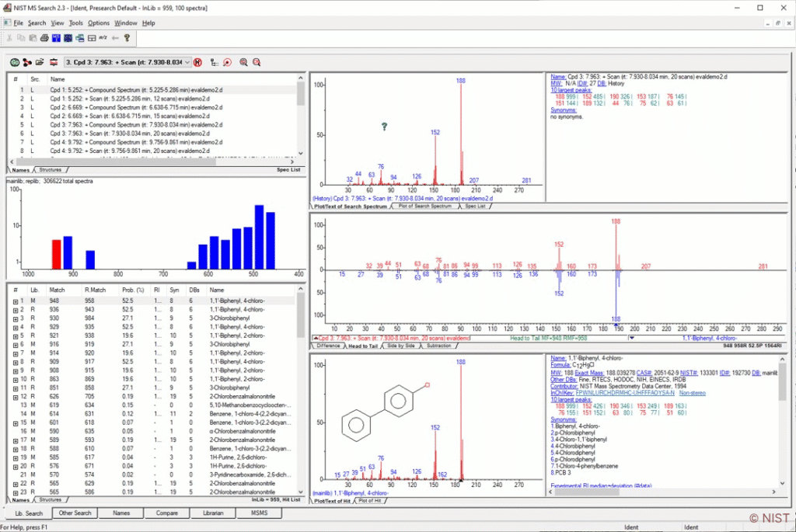Click the red bar in the match histogram
Image resolution: width=796 pixels, height=532 pixels.
[56, 254]
